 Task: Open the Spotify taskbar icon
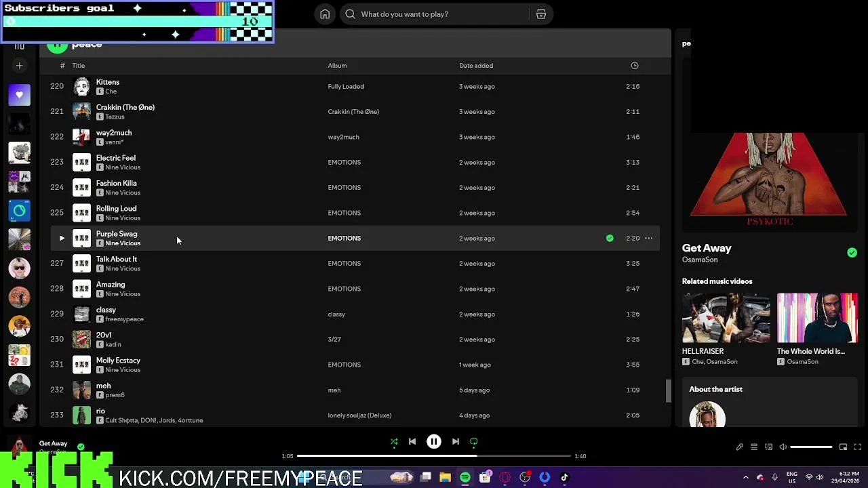tap(465, 478)
